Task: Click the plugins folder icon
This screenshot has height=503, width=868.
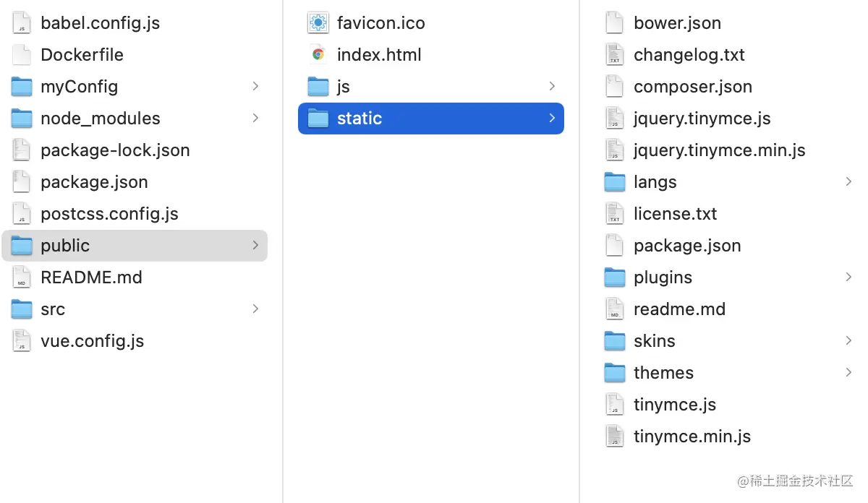Action: (x=615, y=278)
